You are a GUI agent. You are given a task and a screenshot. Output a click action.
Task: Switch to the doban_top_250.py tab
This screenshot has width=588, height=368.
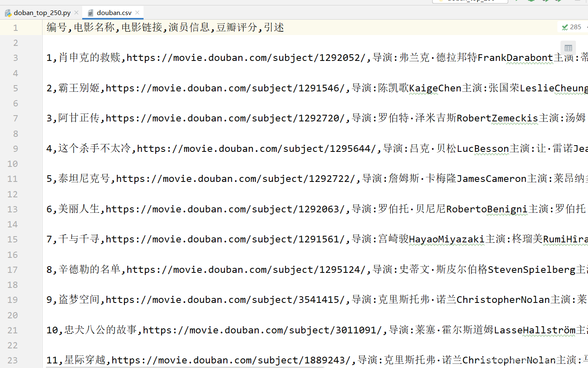tap(42, 13)
